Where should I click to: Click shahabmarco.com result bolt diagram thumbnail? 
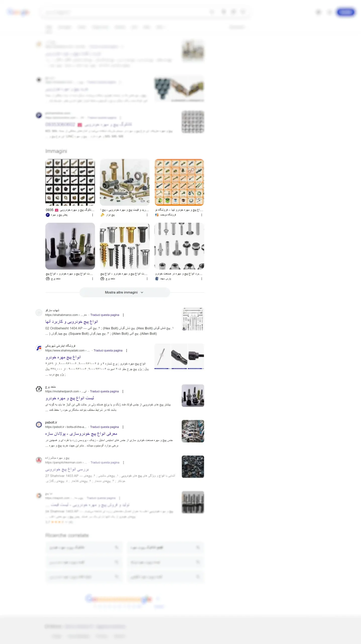[193, 319]
